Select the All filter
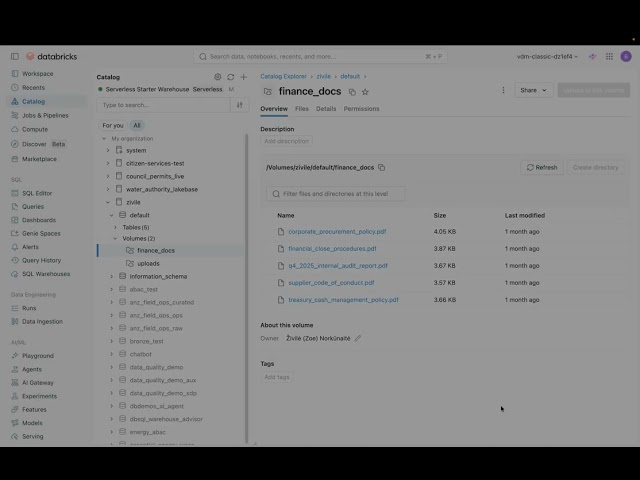The image size is (640, 480). tap(137, 125)
